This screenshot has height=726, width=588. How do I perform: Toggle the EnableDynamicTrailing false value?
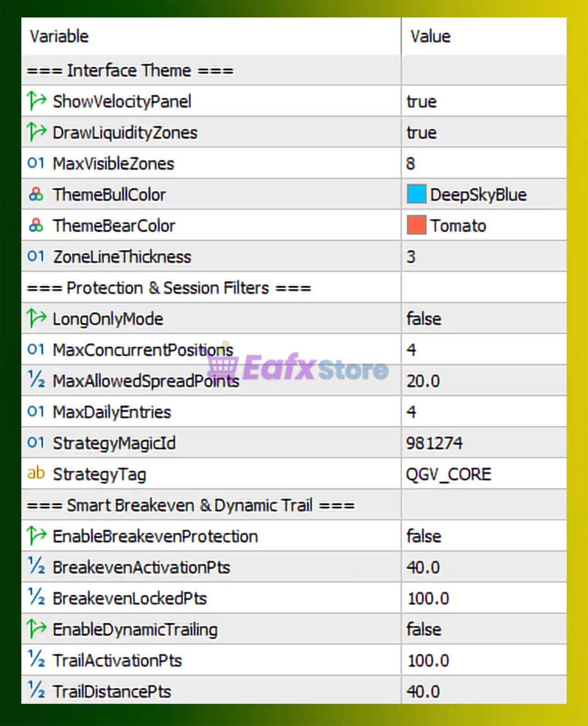[424, 630]
